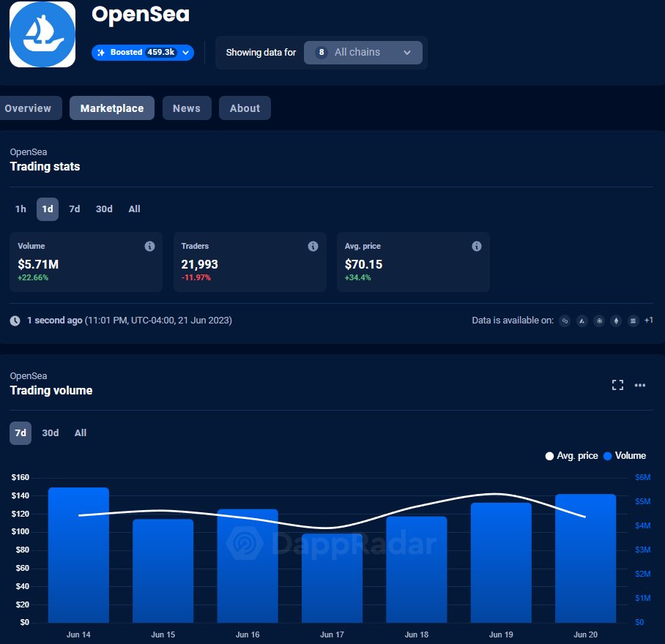Select the 30d trading volume range
This screenshot has width=665, height=644.
coord(50,433)
